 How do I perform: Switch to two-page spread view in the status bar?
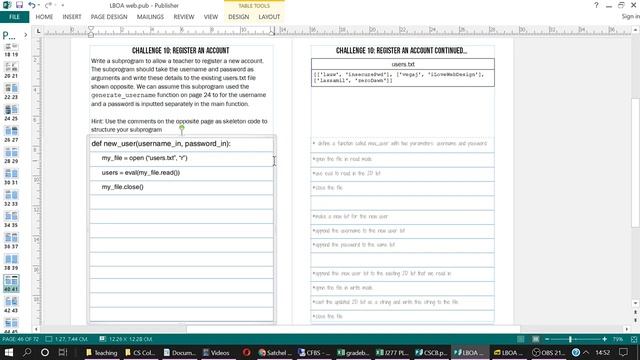(536, 339)
